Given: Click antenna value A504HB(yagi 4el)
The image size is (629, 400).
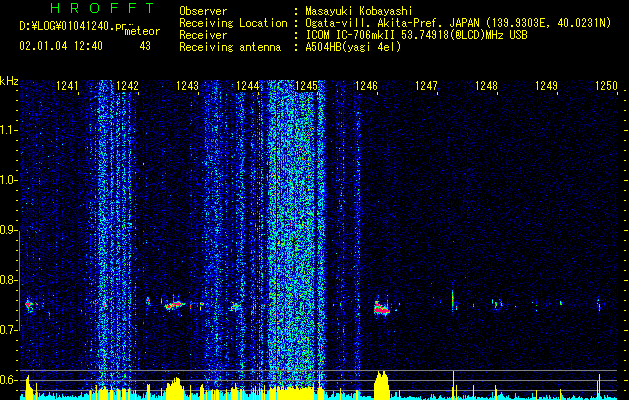Looking at the screenshot, I should click(x=353, y=47).
